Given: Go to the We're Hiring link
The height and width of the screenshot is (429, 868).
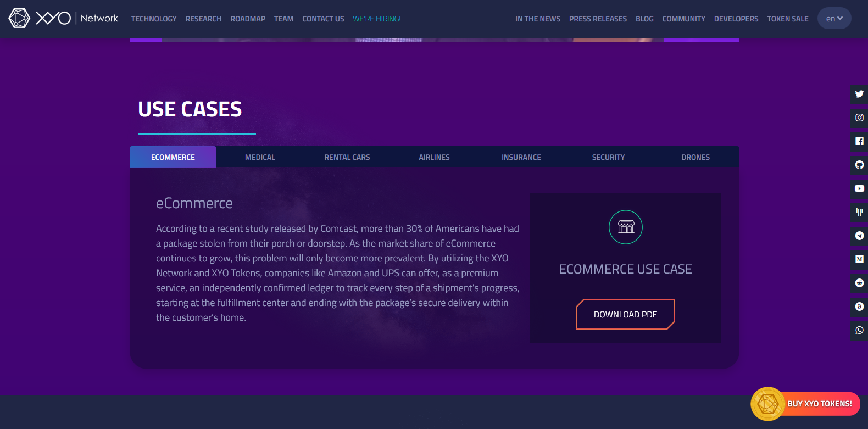Looking at the screenshot, I should (376, 19).
